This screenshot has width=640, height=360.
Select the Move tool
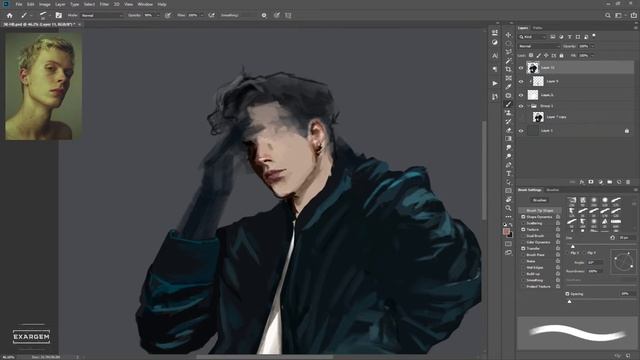[508, 35]
